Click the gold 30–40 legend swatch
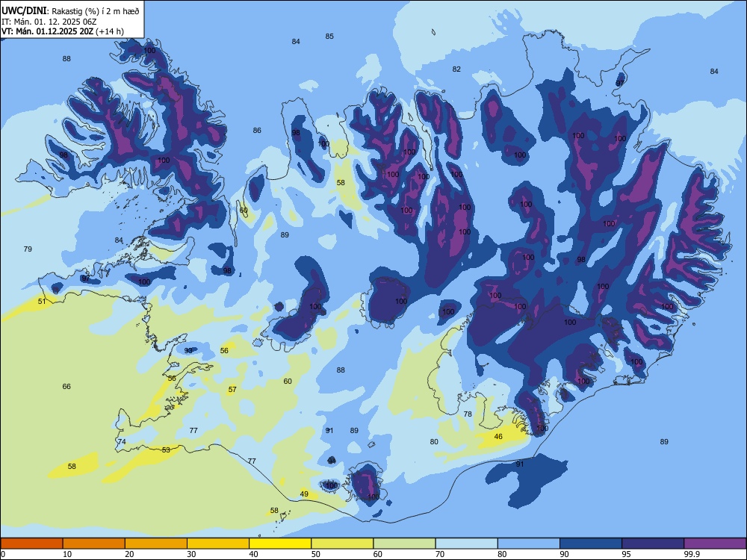The width and height of the screenshot is (747, 560). [218, 544]
